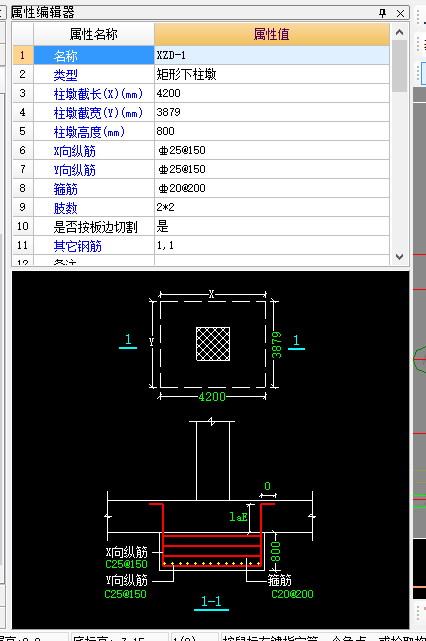Select row number 1 header
Image resolution: width=426 pixels, height=641 pixels.
(x=23, y=55)
